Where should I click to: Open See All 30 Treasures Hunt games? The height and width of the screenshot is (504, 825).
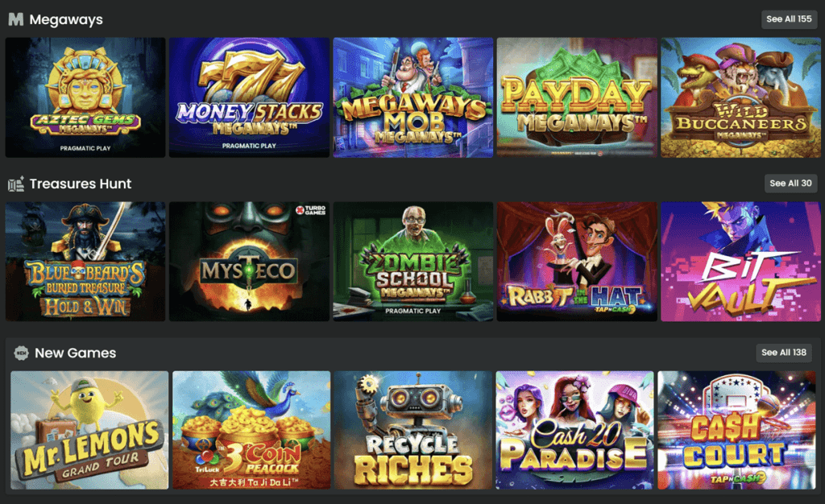(790, 184)
